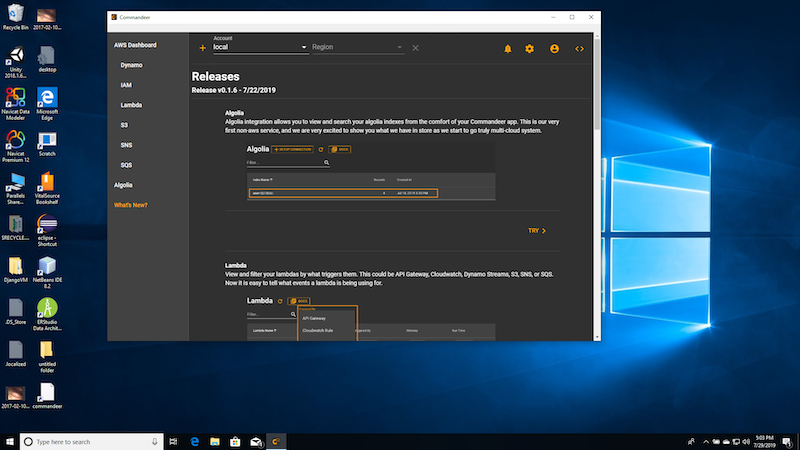
Task: Open File Explorer from taskbar
Action: (x=215, y=442)
